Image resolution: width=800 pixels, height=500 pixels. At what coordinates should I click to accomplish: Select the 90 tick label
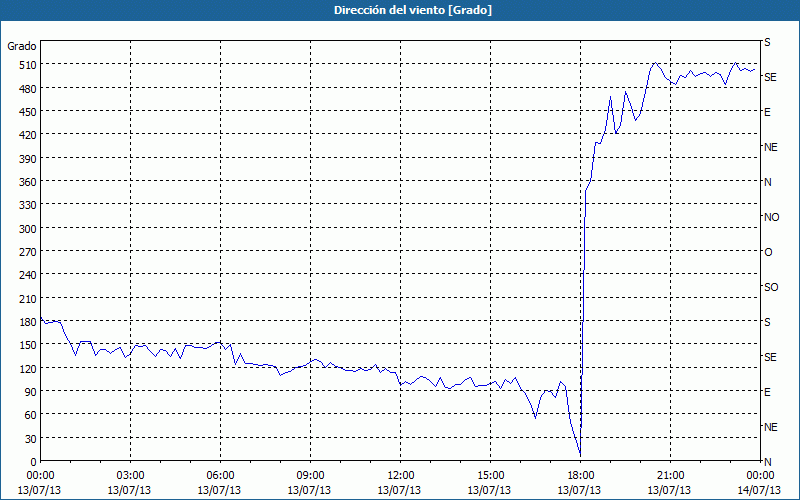pos(31,392)
